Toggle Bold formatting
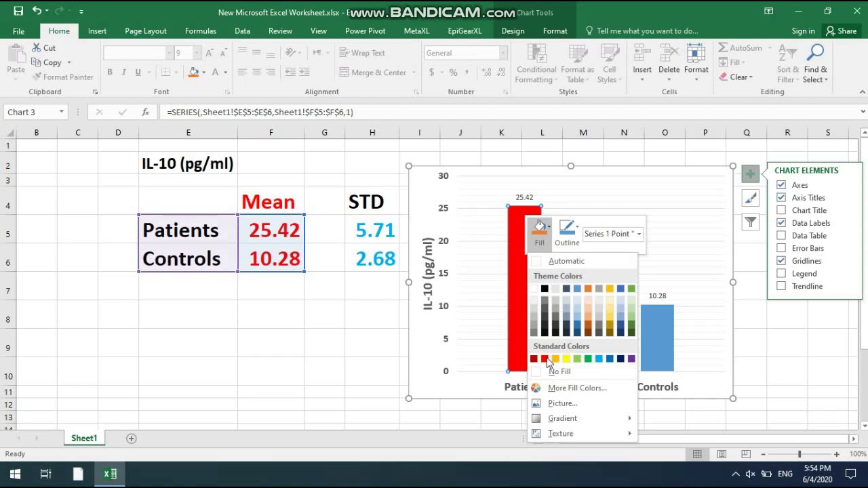 (110, 73)
